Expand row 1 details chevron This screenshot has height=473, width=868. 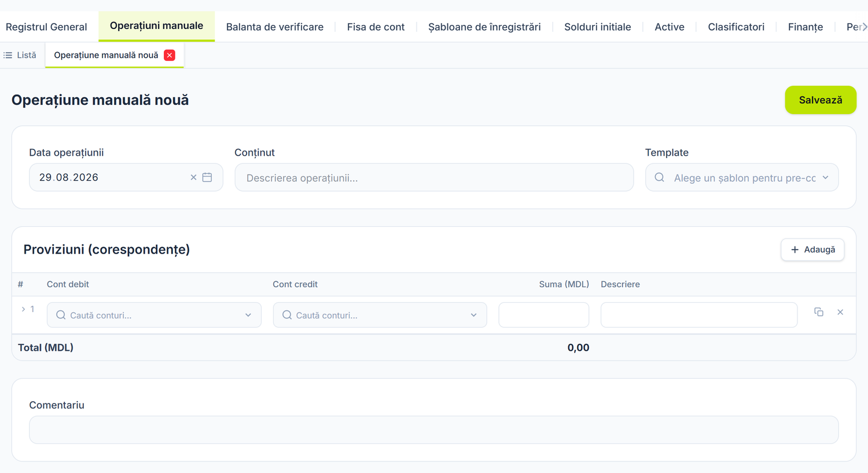23,309
